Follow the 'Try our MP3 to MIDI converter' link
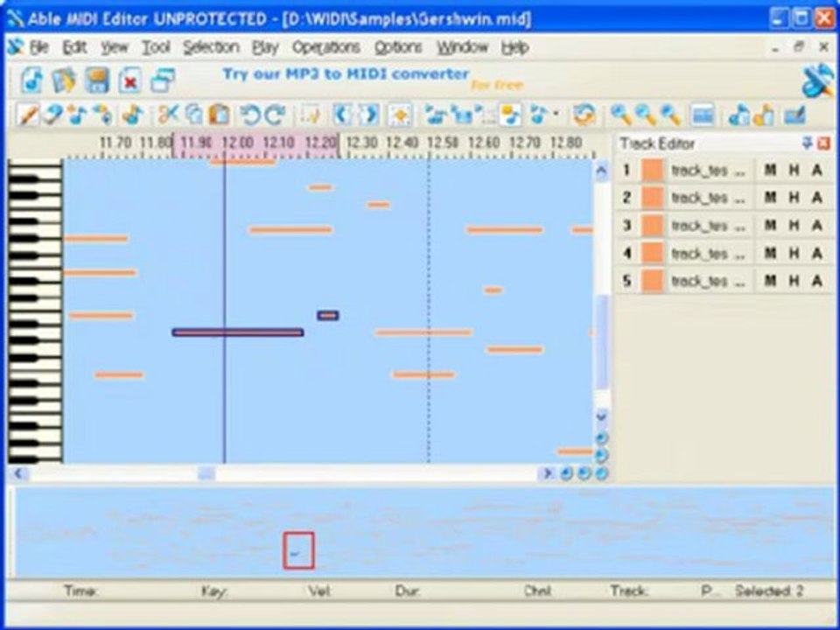This screenshot has height=630, width=840. tap(346, 73)
